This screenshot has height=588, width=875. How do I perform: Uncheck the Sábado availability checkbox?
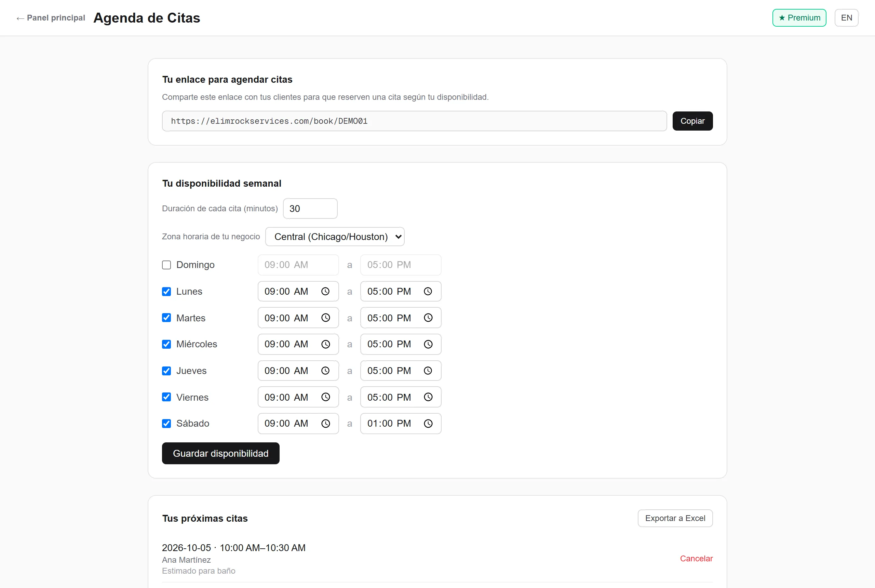tap(166, 423)
